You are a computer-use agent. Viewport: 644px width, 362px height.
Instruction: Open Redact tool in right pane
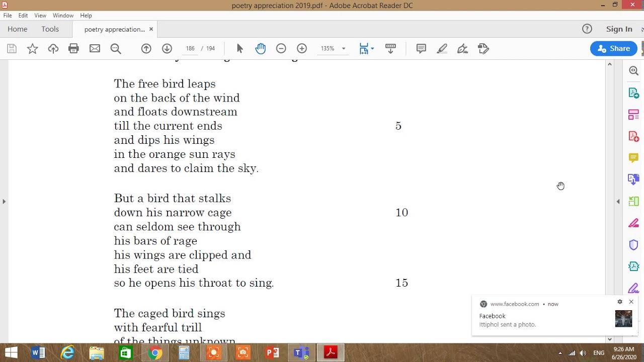(633, 223)
